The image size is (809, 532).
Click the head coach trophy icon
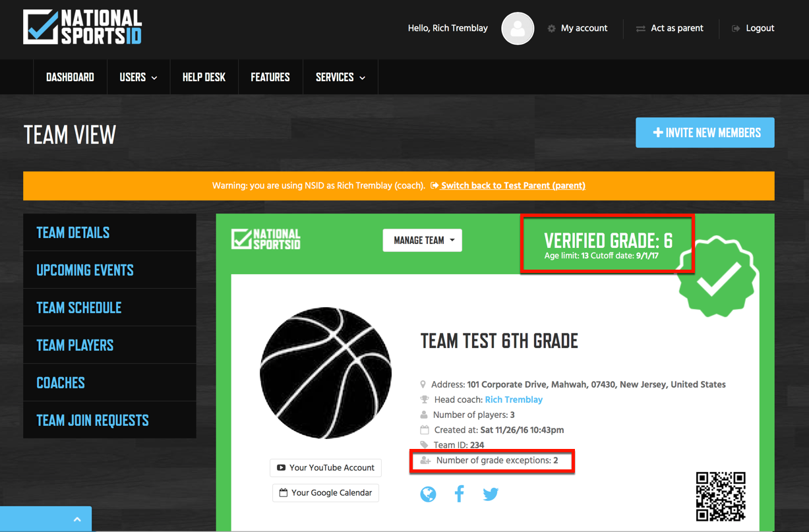[x=424, y=399]
